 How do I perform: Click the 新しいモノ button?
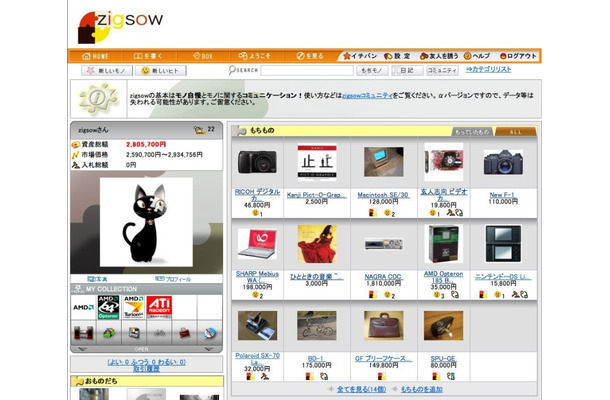(107, 71)
